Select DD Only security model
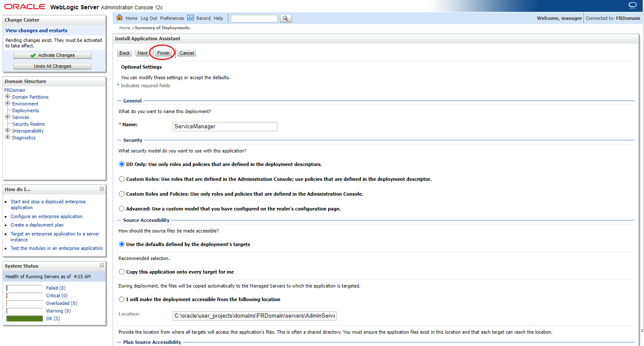The width and height of the screenshot is (644, 346). tap(122, 164)
